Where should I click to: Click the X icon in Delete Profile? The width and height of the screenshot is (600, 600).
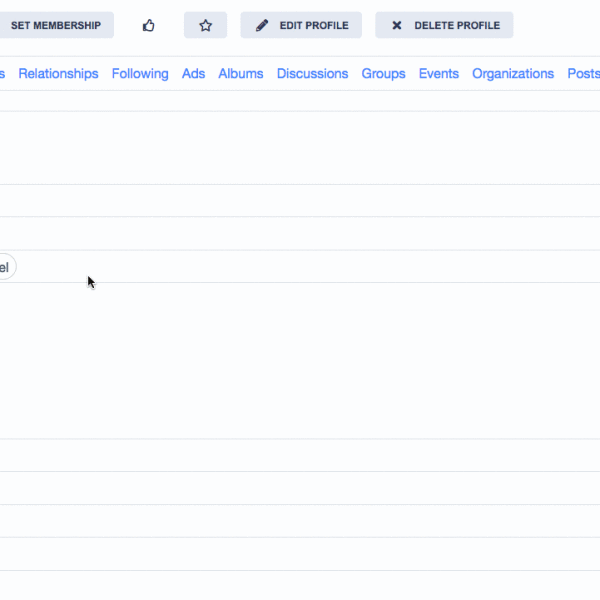coord(397,25)
